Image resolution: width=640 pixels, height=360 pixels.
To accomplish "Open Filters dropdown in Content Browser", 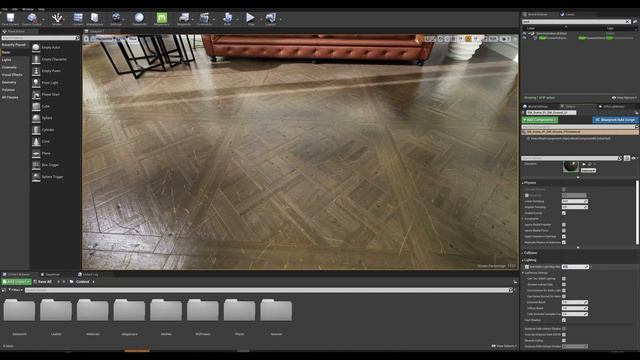I will tap(16, 290).
